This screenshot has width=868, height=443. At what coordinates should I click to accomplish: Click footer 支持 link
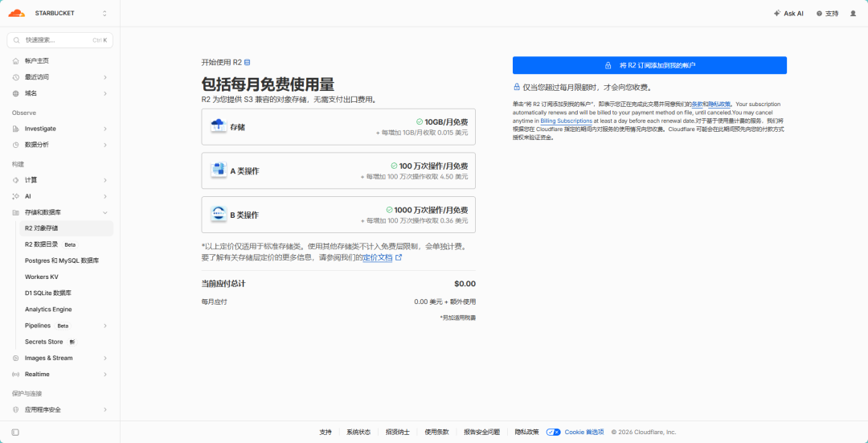point(325,432)
